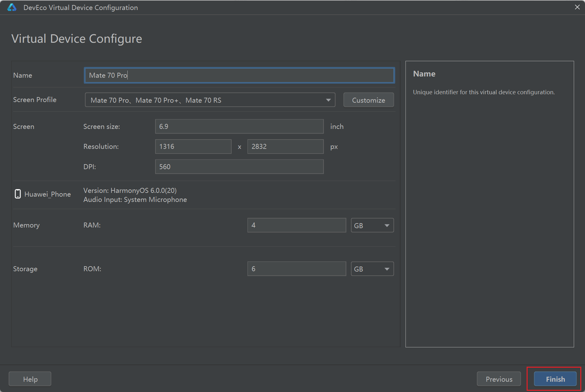Image resolution: width=585 pixels, height=392 pixels.
Task: Click Finish to create the device
Action: pyautogui.click(x=555, y=379)
